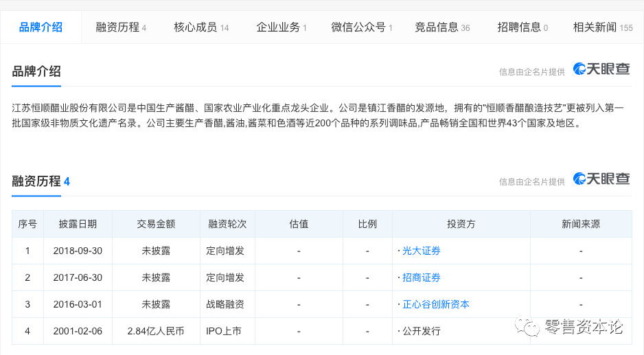Click the 融资历程 4 section heading
The width and height of the screenshot is (644, 355).
coord(41,181)
